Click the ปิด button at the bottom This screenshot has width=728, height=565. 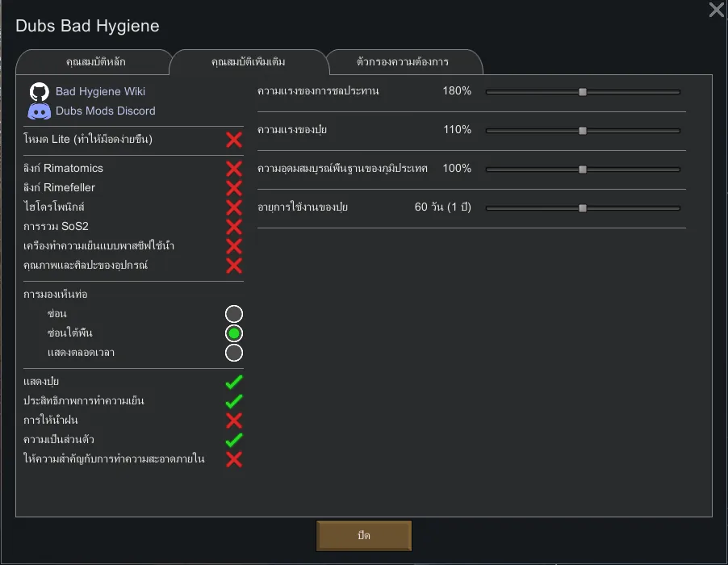pyautogui.click(x=364, y=536)
